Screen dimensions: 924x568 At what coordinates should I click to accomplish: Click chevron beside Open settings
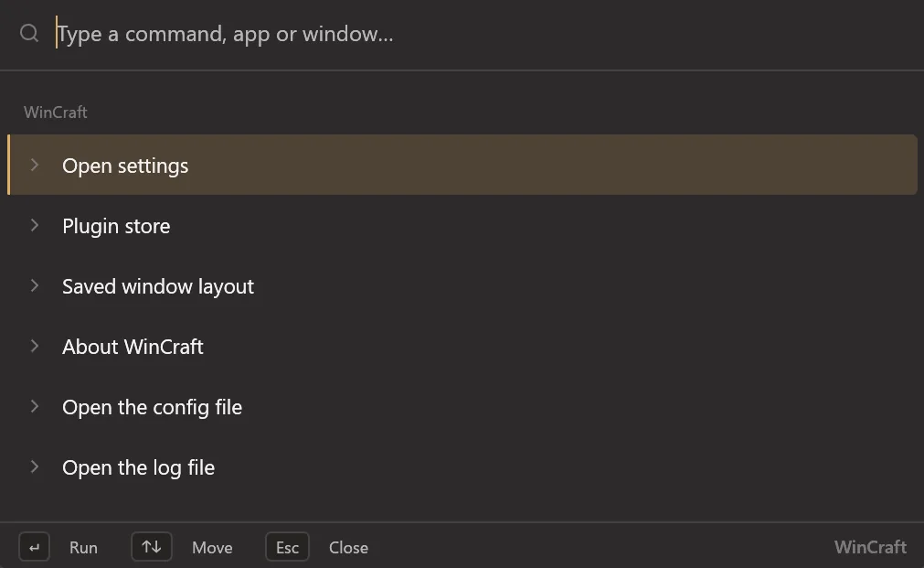34,166
